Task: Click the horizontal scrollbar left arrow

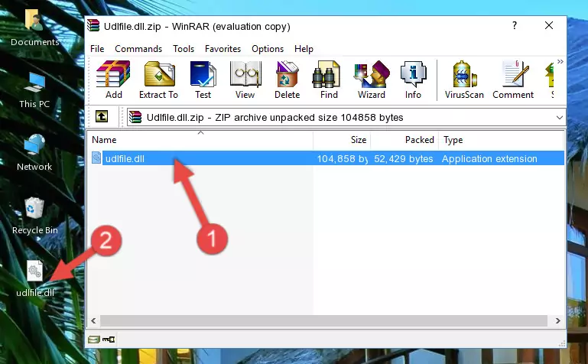Action: [x=93, y=320]
